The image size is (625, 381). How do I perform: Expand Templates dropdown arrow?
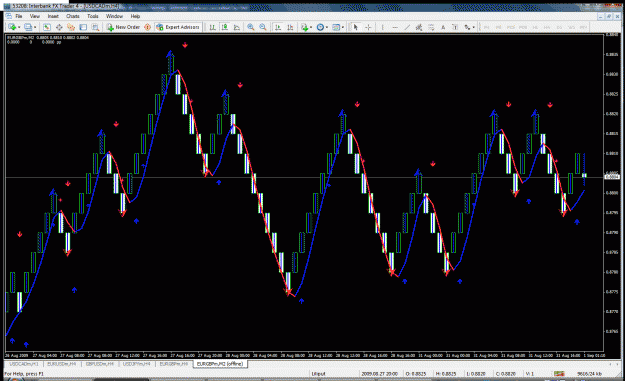click(343, 27)
